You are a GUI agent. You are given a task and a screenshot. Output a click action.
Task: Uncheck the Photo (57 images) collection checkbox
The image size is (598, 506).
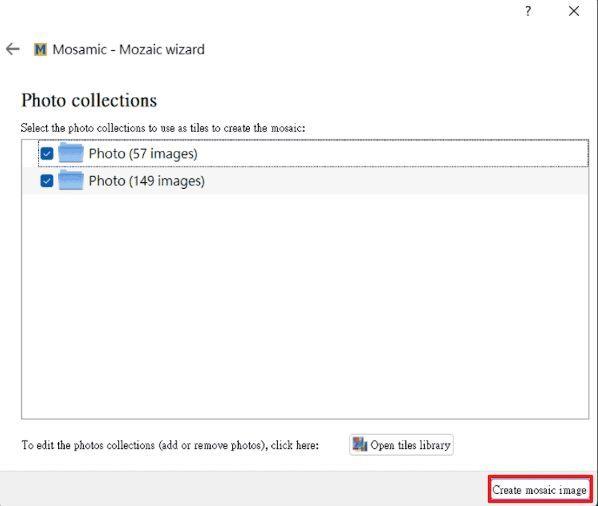(x=47, y=154)
